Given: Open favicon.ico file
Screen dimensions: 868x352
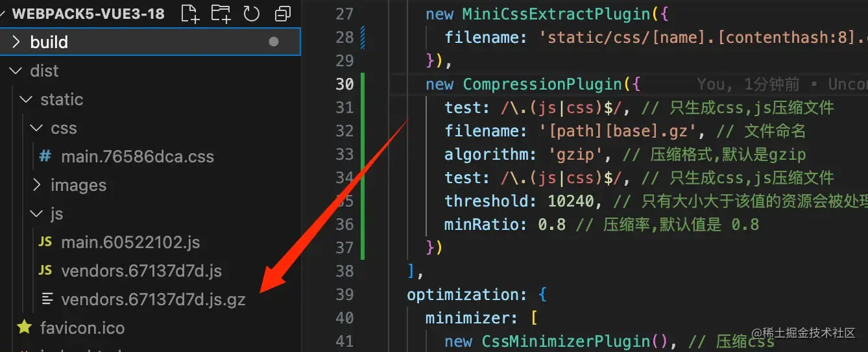Looking at the screenshot, I should click(82, 328).
